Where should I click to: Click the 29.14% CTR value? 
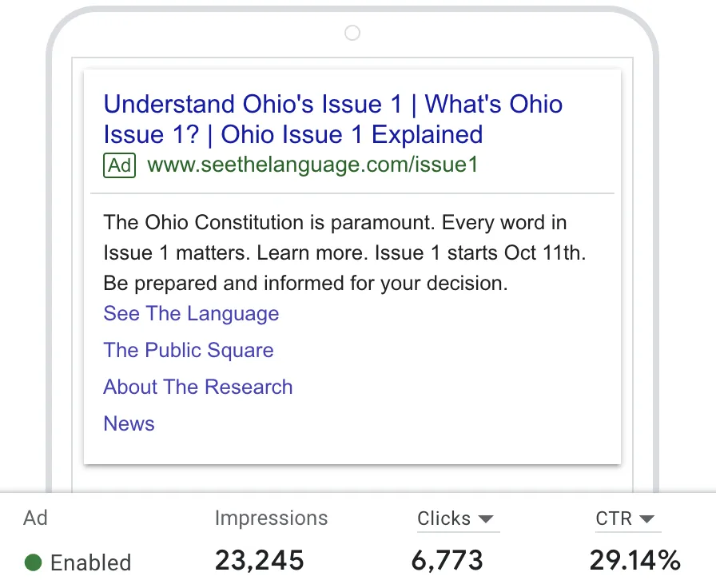[635, 561]
